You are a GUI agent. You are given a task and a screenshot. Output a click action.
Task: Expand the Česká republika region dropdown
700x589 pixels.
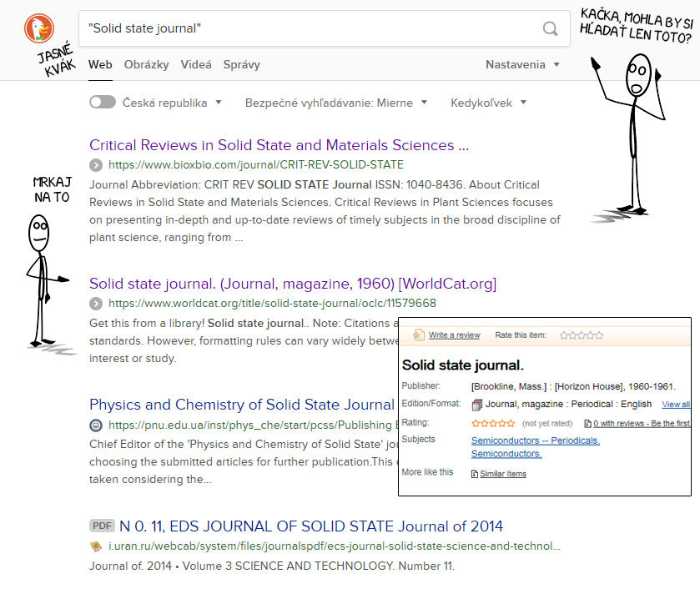point(219,103)
